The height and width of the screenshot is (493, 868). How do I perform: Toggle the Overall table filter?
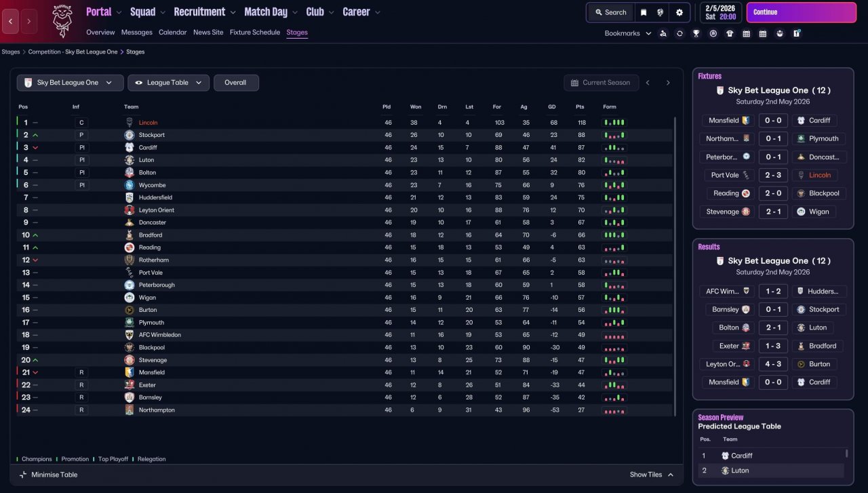236,83
